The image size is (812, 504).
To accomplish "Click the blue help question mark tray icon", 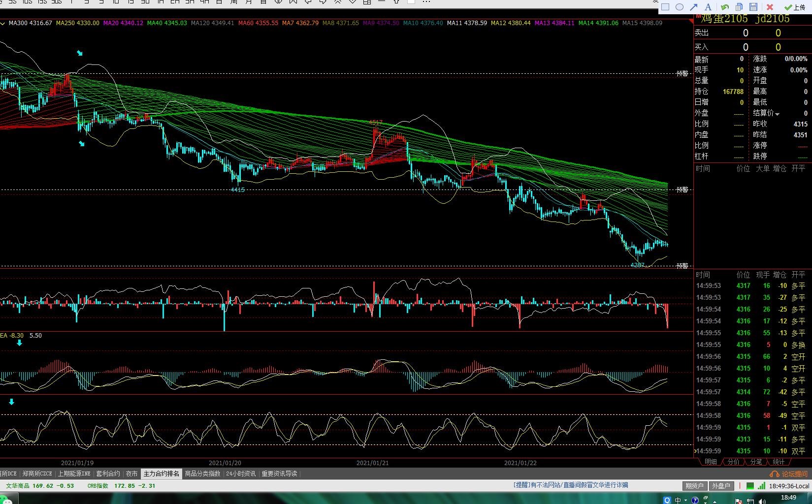I will pyautogui.click(x=695, y=501).
